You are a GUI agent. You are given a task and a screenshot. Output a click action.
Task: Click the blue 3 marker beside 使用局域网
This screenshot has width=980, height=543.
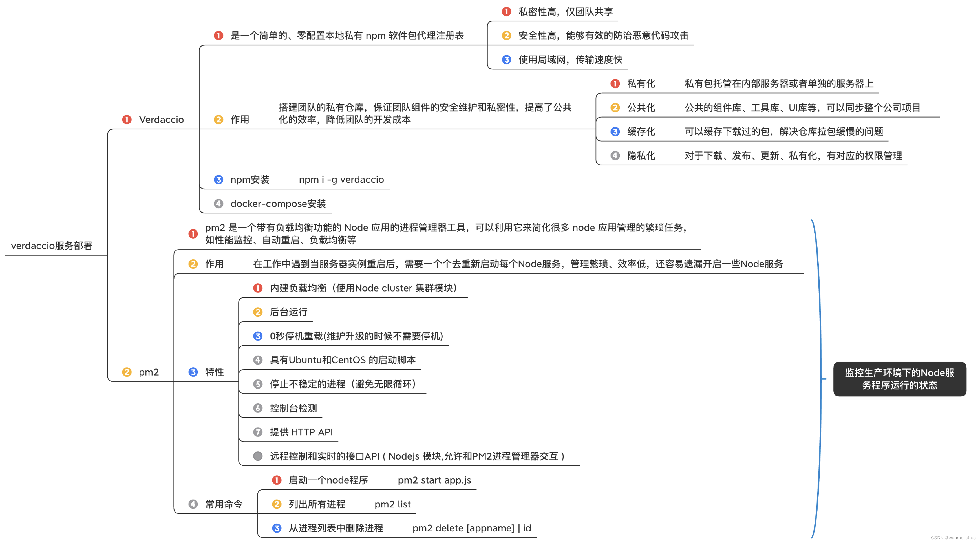[x=506, y=59]
